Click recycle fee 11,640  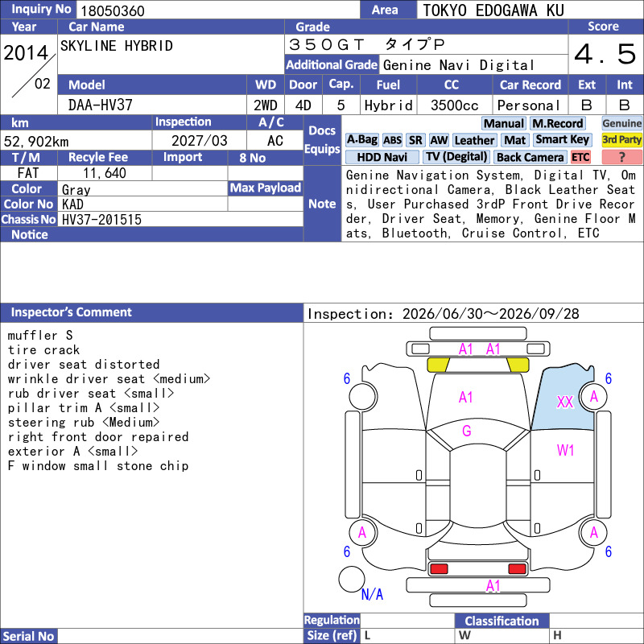105,173
